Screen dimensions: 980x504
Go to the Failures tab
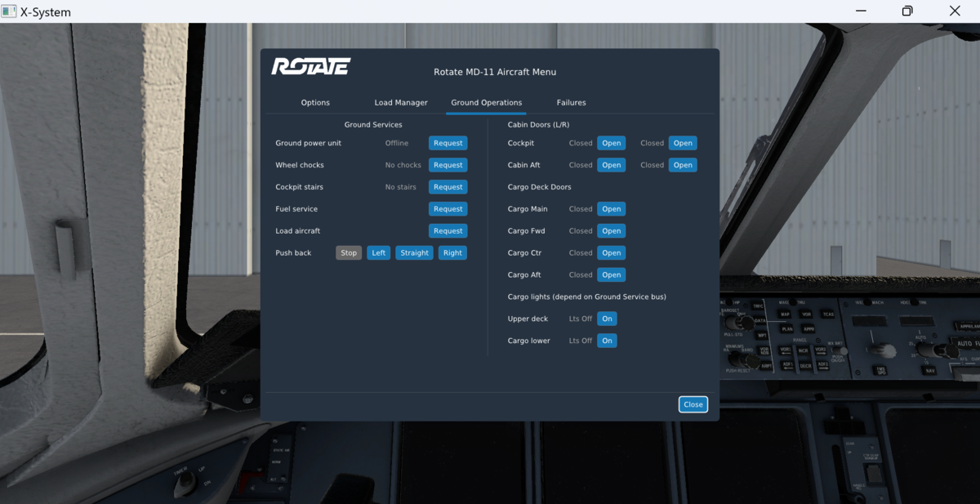pos(572,103)
